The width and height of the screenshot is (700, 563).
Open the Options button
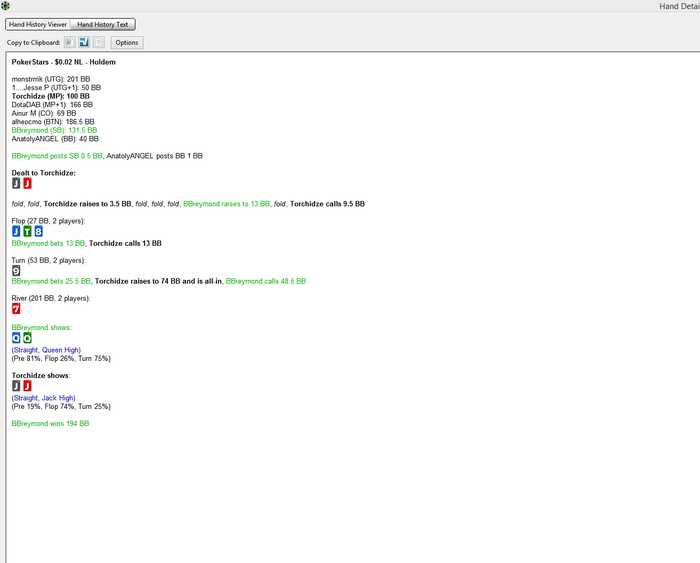(x=127, y=43)
